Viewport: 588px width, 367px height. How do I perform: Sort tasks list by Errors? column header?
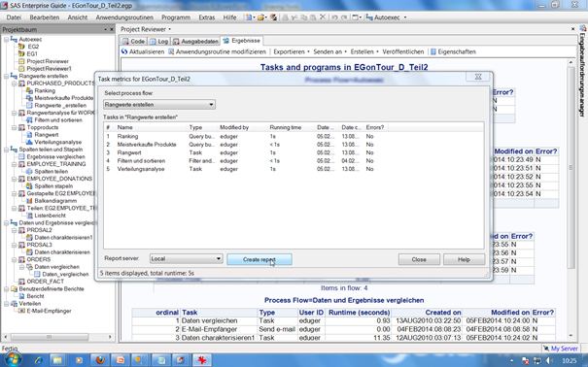pos(375,127)
